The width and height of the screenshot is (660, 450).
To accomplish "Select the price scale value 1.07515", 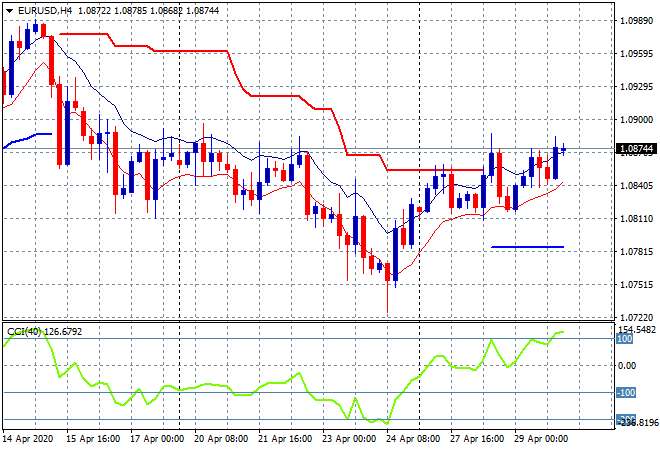I will pyautogui.click(x=637, y=285).
